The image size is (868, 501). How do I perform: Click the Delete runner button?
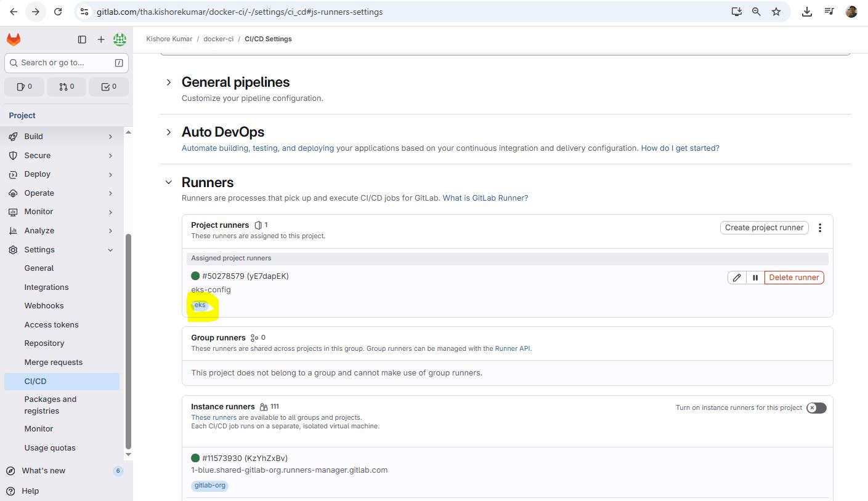click(x=793, y=278)
